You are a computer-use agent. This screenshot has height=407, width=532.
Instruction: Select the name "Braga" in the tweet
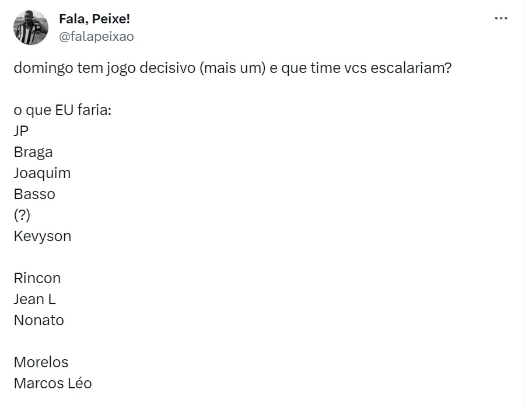(x=33, y=152)
